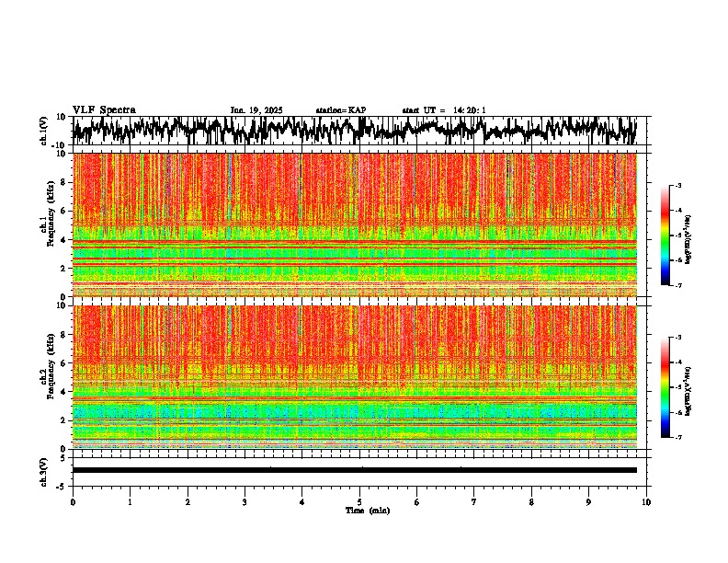This screenshot has width=728, height=563.
Task: Click the "8" kHz tick on ch.2 axis
Action: click(x=64, y=335)
